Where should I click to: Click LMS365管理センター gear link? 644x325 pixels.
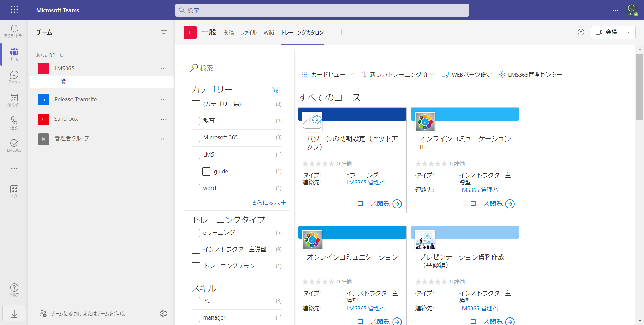(530, 75)
